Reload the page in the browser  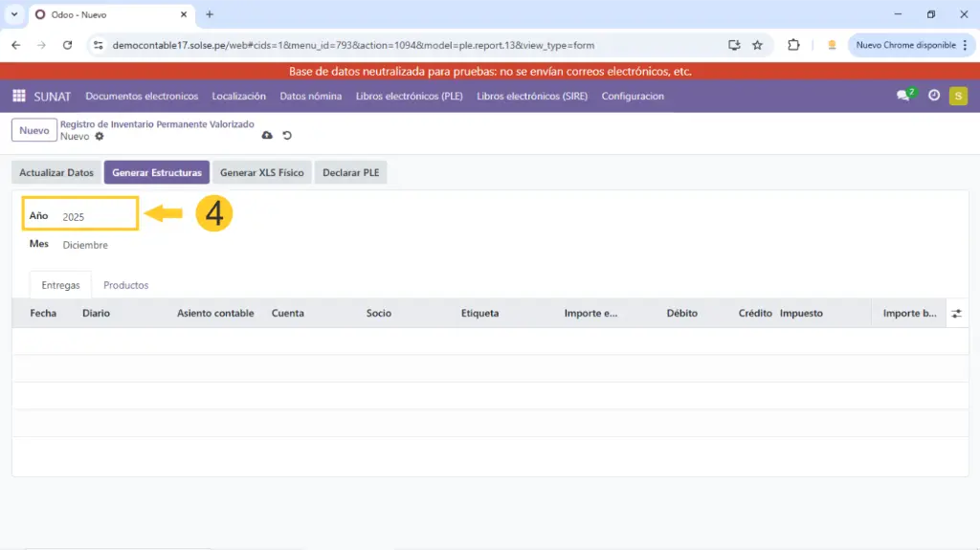pyautogui.click(x=67, y=45)
